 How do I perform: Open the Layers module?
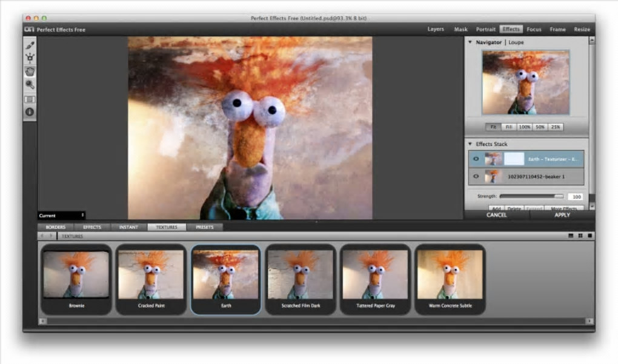[x=436, y=29]
